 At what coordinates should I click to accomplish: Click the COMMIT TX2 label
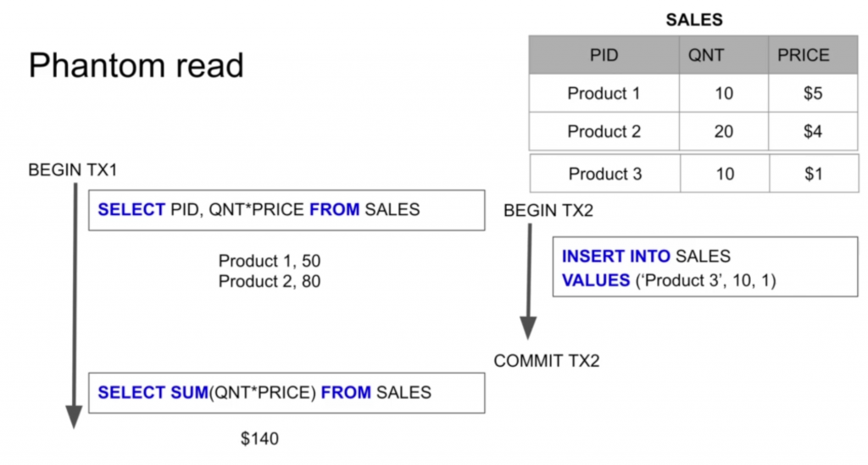(x=547, y=361)
